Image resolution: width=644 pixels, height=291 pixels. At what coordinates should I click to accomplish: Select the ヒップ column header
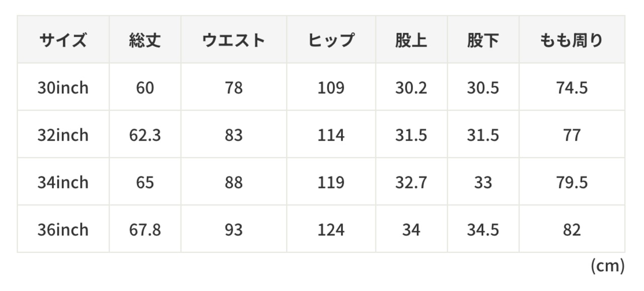pos(331,40)
